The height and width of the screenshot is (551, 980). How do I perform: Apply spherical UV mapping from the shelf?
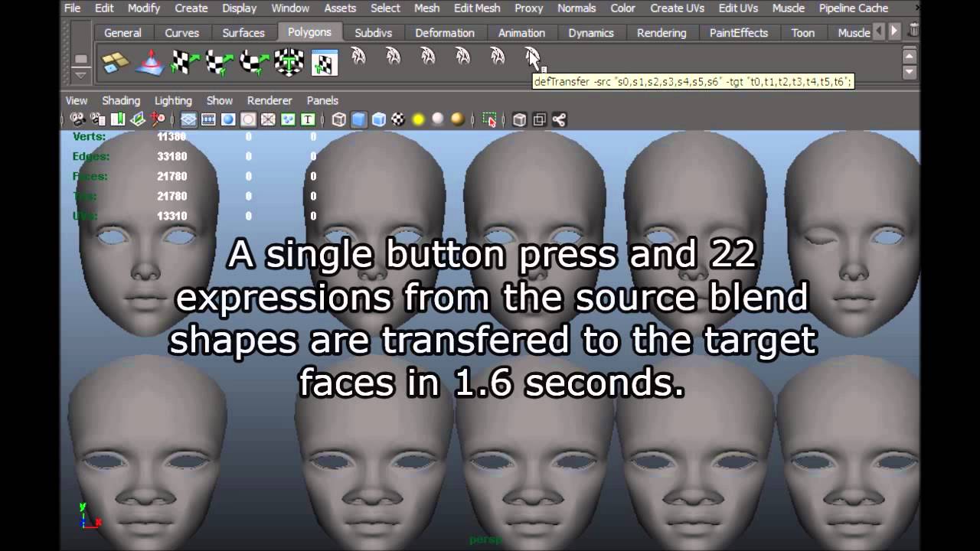tap(254, 62)
